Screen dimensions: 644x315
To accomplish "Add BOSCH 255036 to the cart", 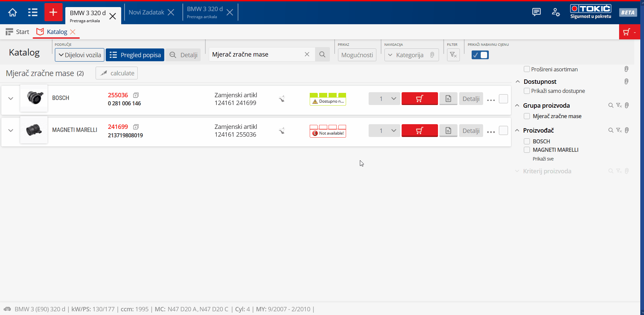I will click(419, 99).
